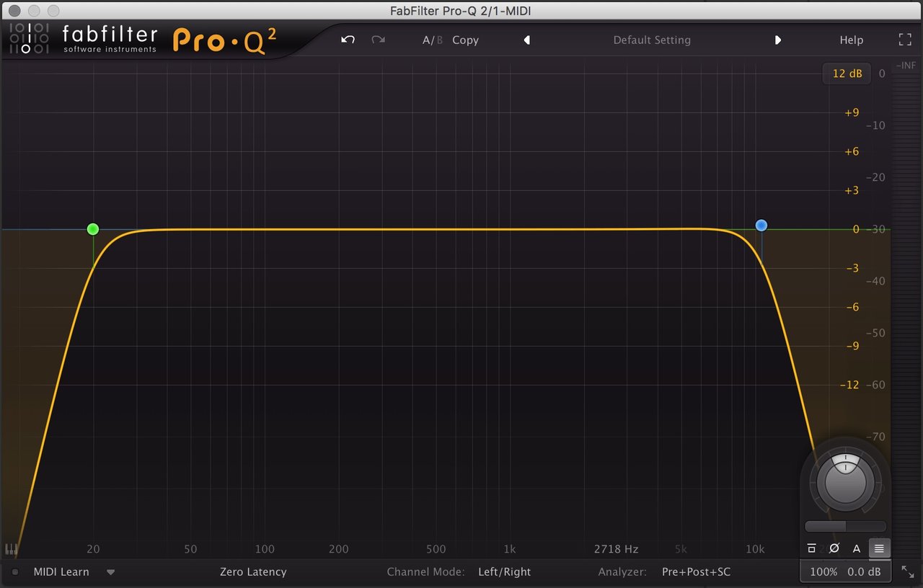Image resolution: width=923 pixels, height=588 pixels.
Task: Open the Default Setting preset menu
Action: (652, 40)
